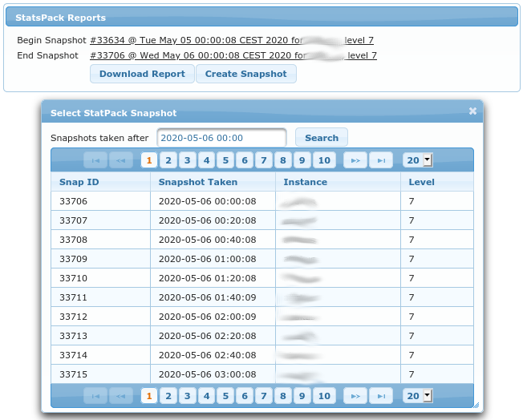The height and width of the screenshot is (420, 523).
Task: Select snapshot row 33712
Action: click(x=262, y=317)
